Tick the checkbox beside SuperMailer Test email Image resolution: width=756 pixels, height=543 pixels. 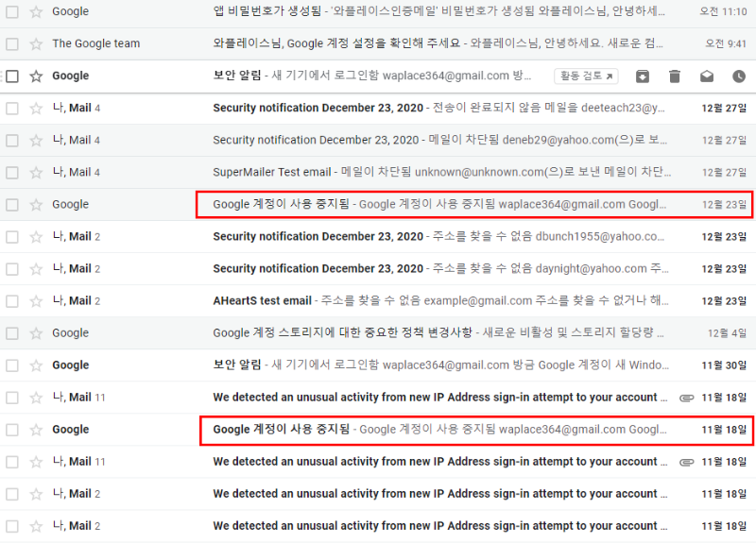(12, 173)
